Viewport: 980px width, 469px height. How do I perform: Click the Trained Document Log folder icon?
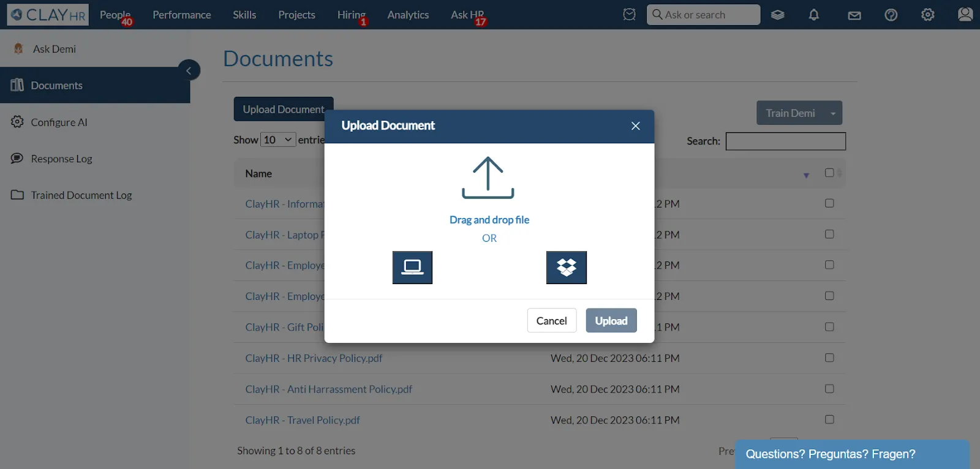17,195
